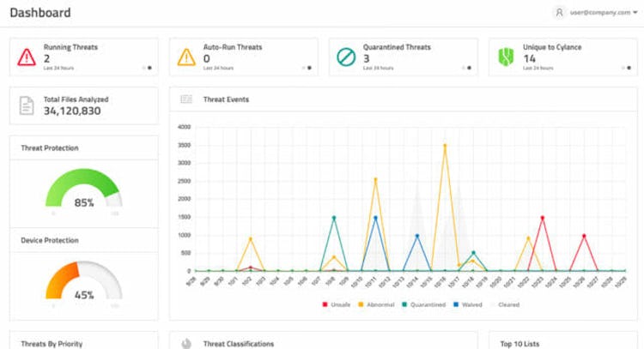
Task: Toggle the Cleared series in the legend
Action: click(x=505, y=304)
